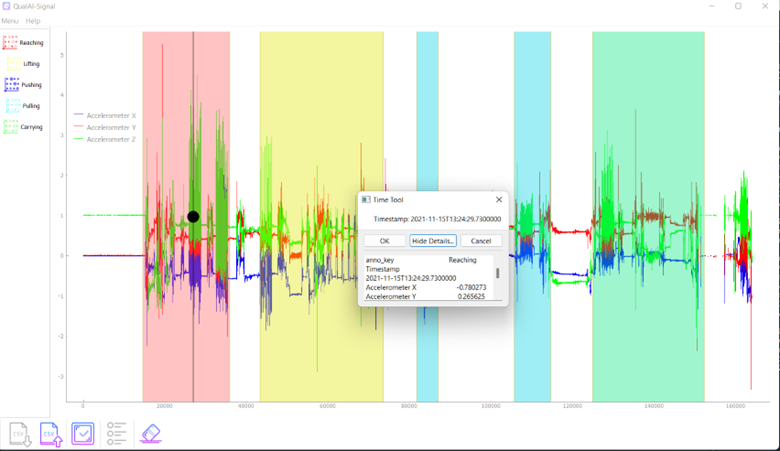Open the Menu menu
Viewport: 780px width, 451px height.
pos(9,21)
